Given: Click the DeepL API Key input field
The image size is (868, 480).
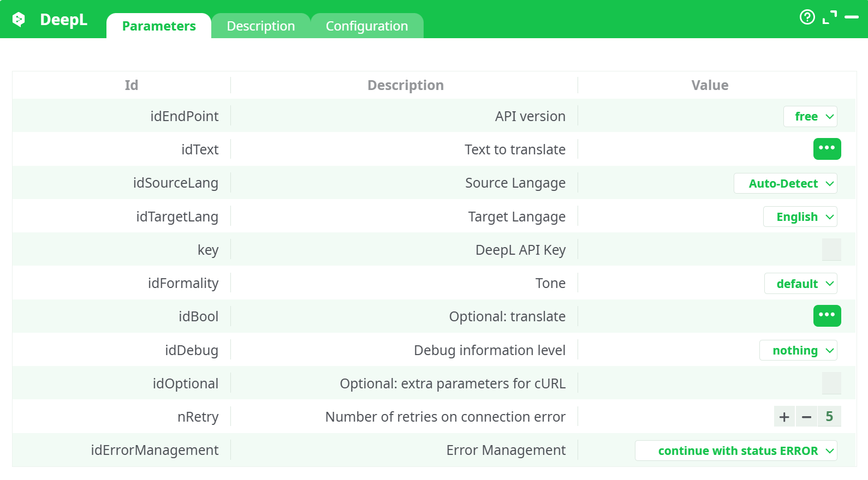Looking at the screenshot, I should pyautogui.click(x=831, y=250).
